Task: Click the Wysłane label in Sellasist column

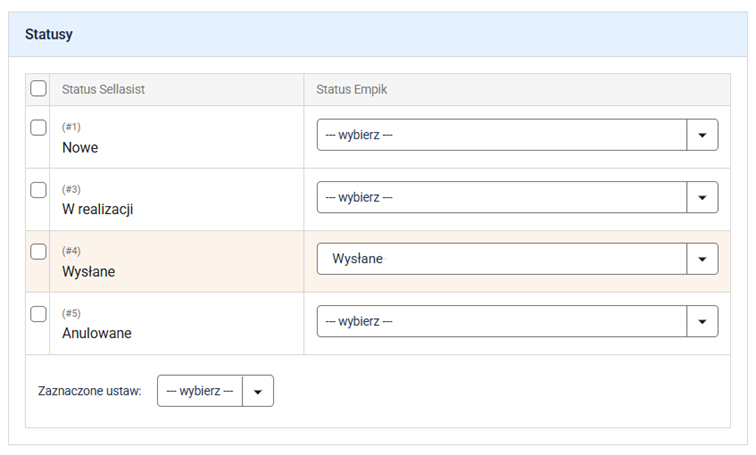Action: pos(88,271)
